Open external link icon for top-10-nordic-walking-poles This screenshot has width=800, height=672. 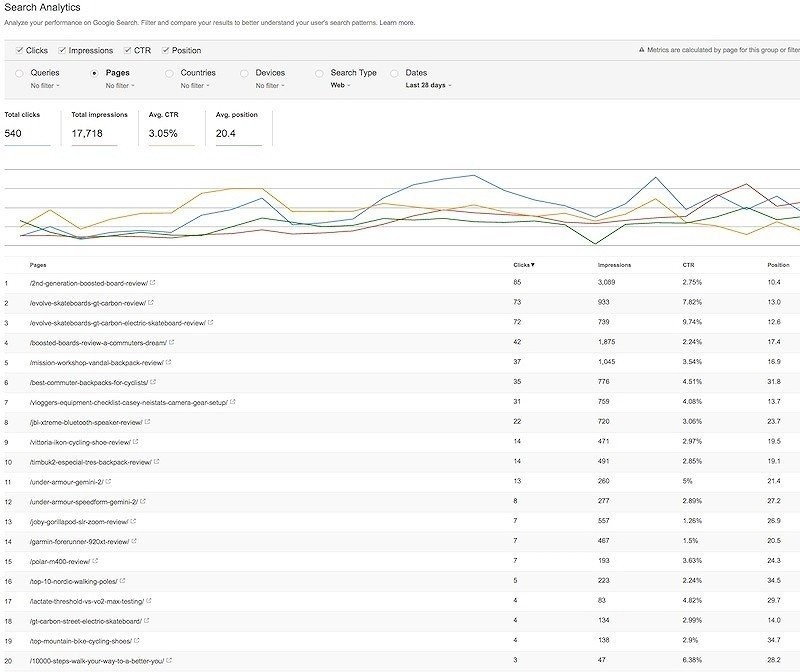click(122, 581)
